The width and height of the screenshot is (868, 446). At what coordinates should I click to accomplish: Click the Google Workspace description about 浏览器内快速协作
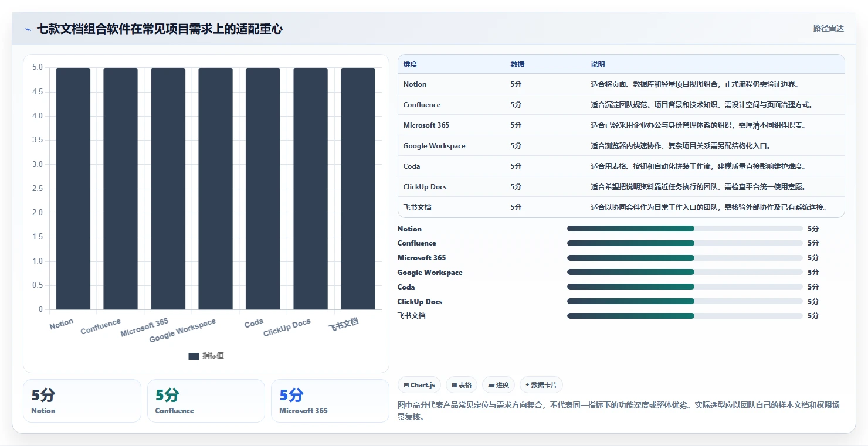(x=680, y=146)
